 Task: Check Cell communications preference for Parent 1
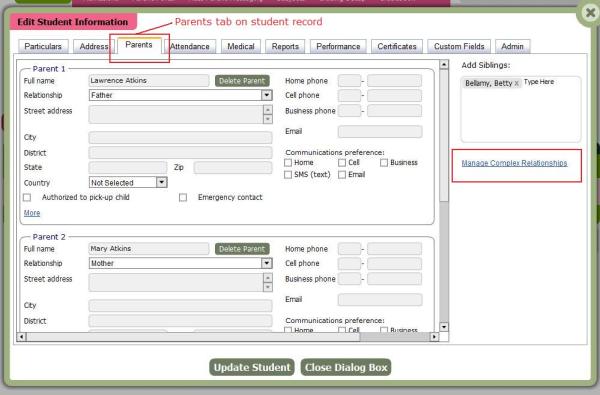pos(342,163)
